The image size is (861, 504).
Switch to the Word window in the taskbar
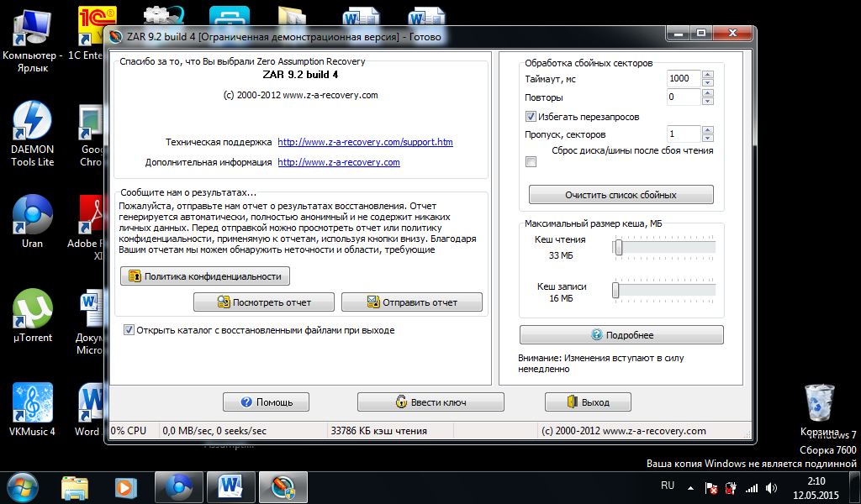point(231,487)
